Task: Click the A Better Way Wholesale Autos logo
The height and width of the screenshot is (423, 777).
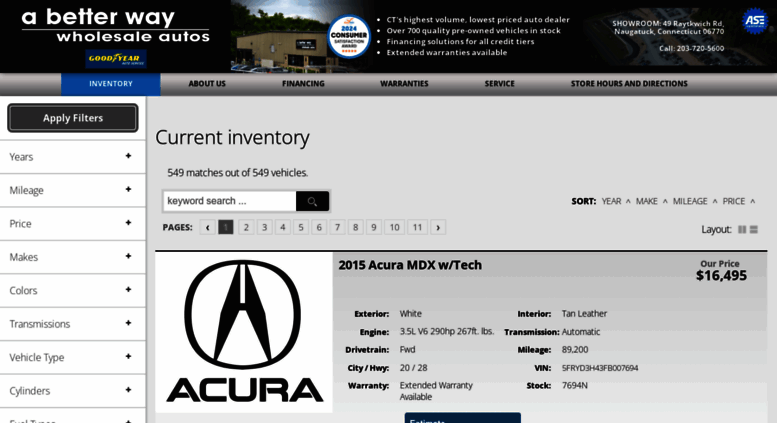Action: (115, 26)
